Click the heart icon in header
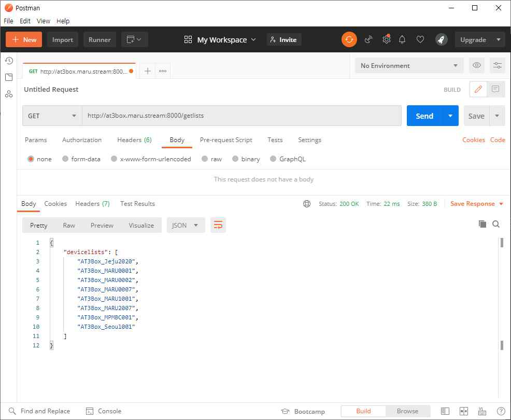511x420 pixels. point(420,40)
